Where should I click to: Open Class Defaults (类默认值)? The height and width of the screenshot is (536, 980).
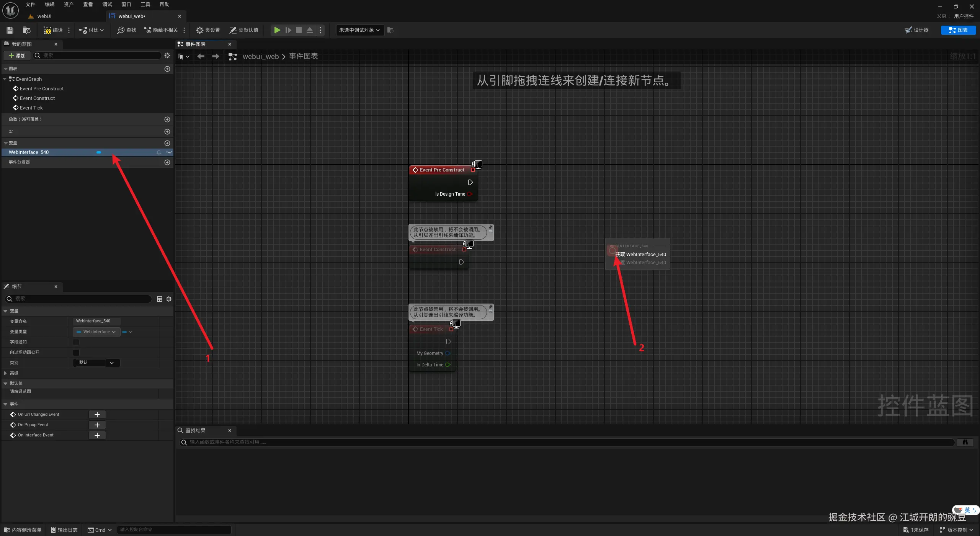tap(244, 30)
